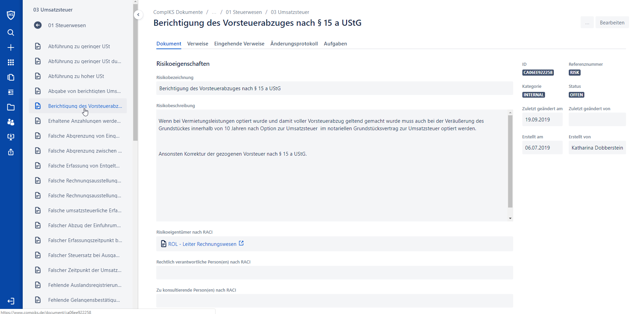
Task: Click the RISK reference badge
Action: point(575,73)
